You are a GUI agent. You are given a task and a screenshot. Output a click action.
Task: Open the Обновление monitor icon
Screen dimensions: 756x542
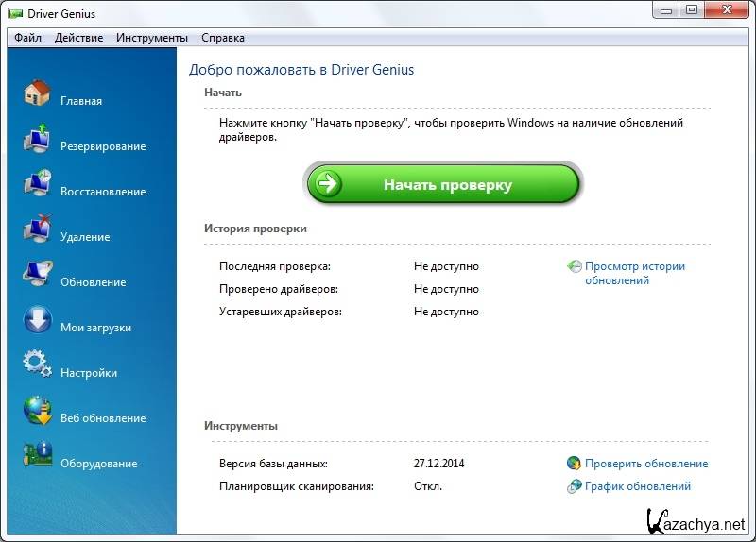tap(37, 275)
